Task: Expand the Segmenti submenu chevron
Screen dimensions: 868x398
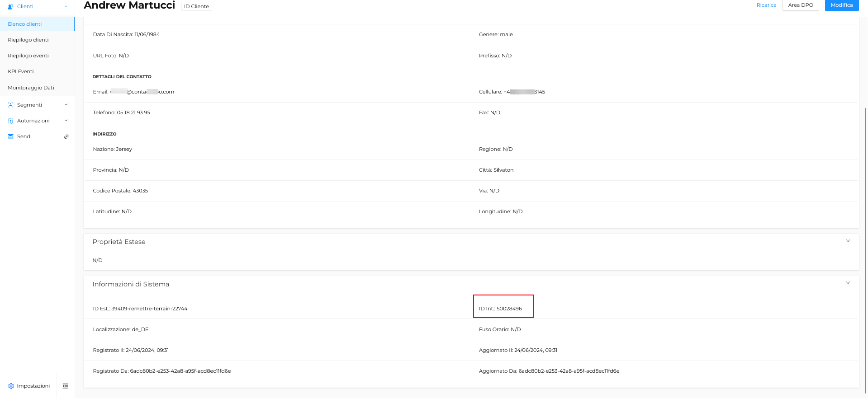Action: pos(66,105)
